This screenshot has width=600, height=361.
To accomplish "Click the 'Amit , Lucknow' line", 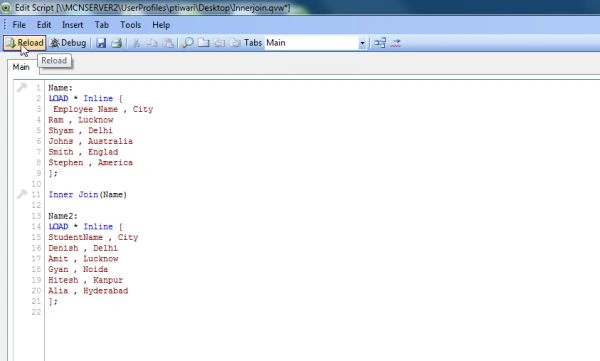I will [83, 259].
